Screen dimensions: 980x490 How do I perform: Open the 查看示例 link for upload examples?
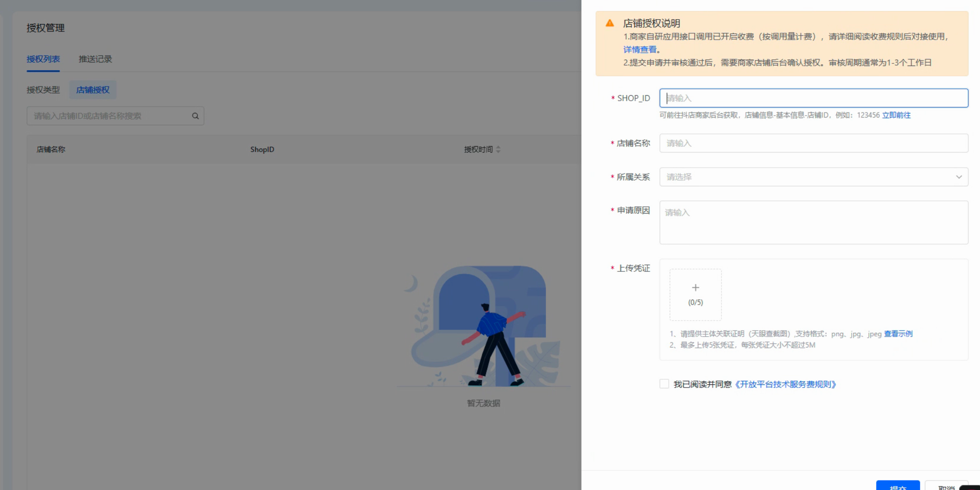click(898, 334)
